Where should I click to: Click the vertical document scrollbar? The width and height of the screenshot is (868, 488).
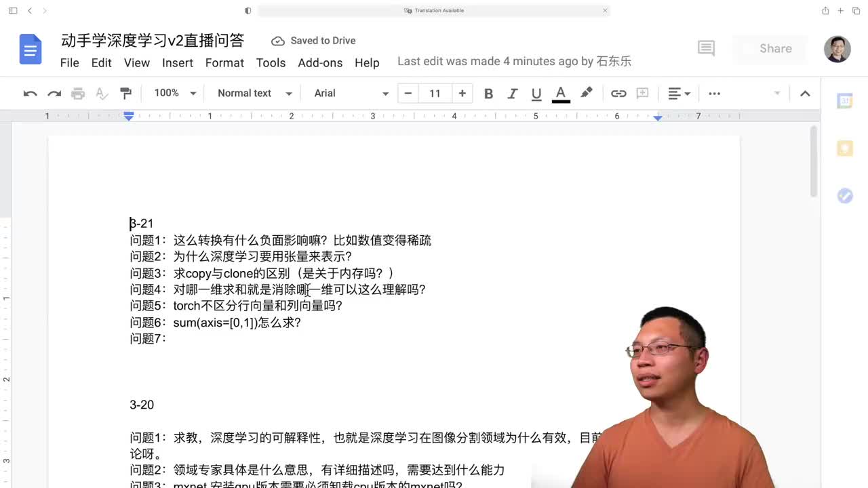[814, 161]
